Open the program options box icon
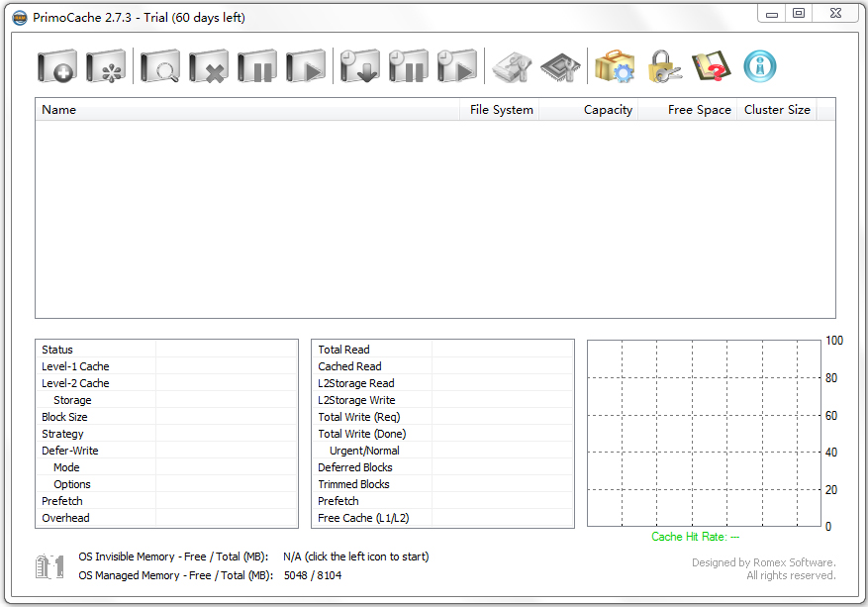This screenshot has height=607, width=868. coord(615,67)
